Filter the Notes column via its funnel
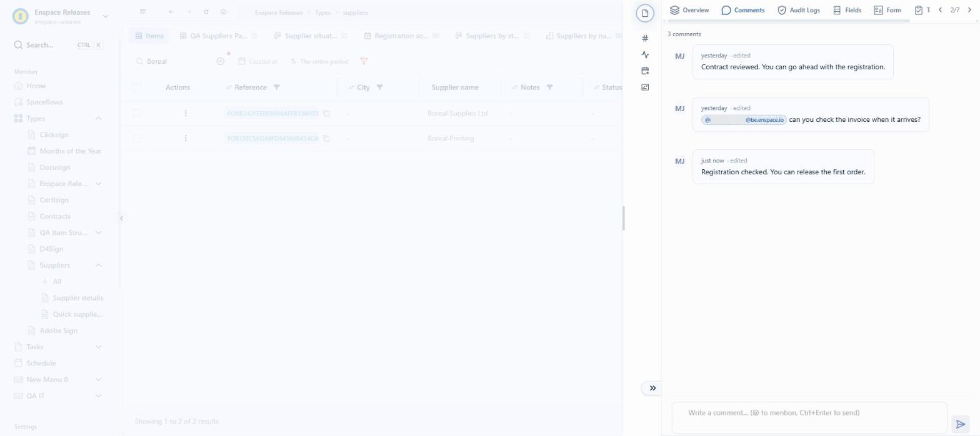 pyautogui.click(x=549, y=87)
